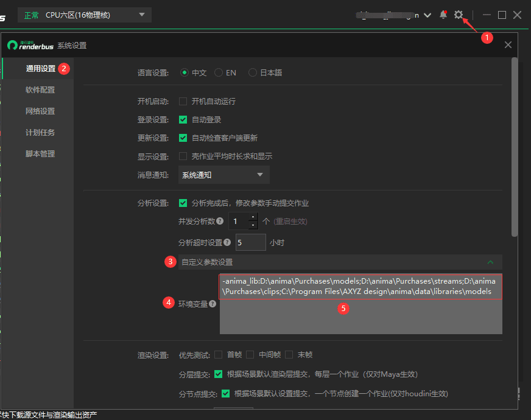This screenshot has height=420, width=531.
Task: Enable the 开机自动运行 checkbox
Action: (183, 102)
